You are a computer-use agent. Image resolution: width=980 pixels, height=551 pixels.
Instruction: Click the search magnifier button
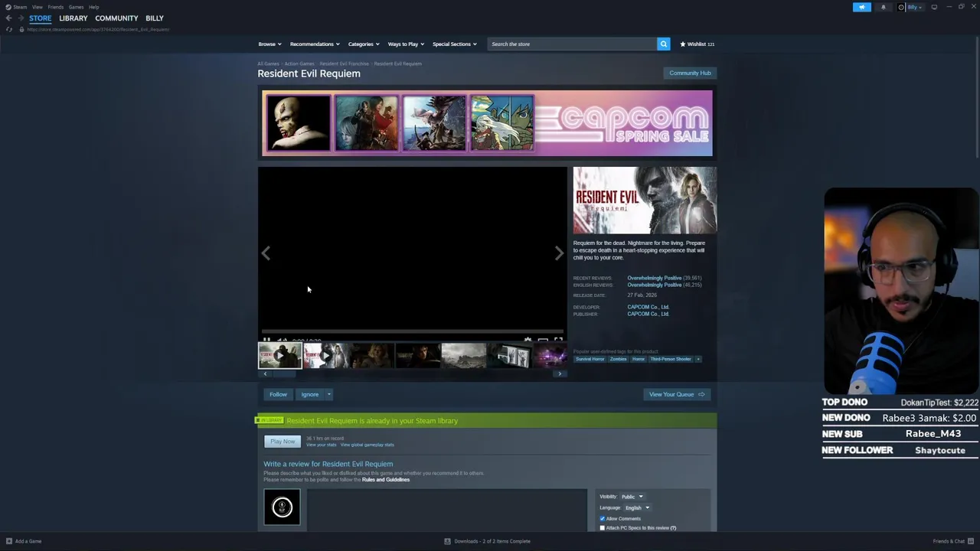[x=664, y=44]
